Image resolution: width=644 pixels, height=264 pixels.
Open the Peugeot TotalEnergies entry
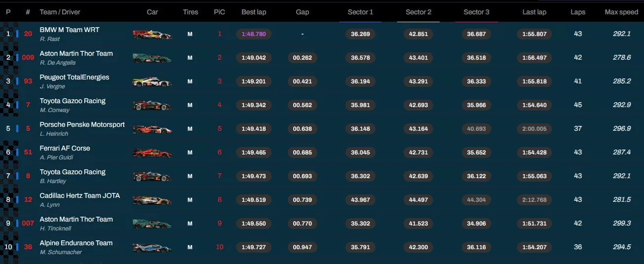74,77
